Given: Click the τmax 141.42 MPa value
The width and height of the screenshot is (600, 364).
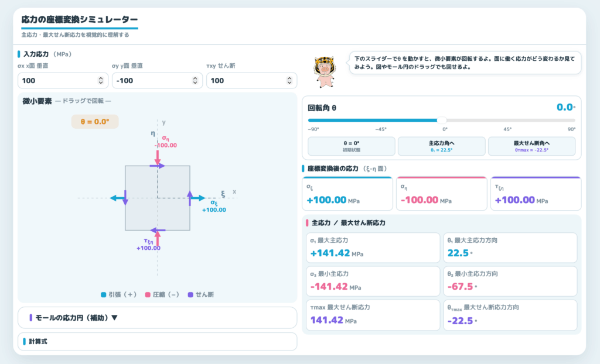Looking at the screenshot, I should coord(333,320).
